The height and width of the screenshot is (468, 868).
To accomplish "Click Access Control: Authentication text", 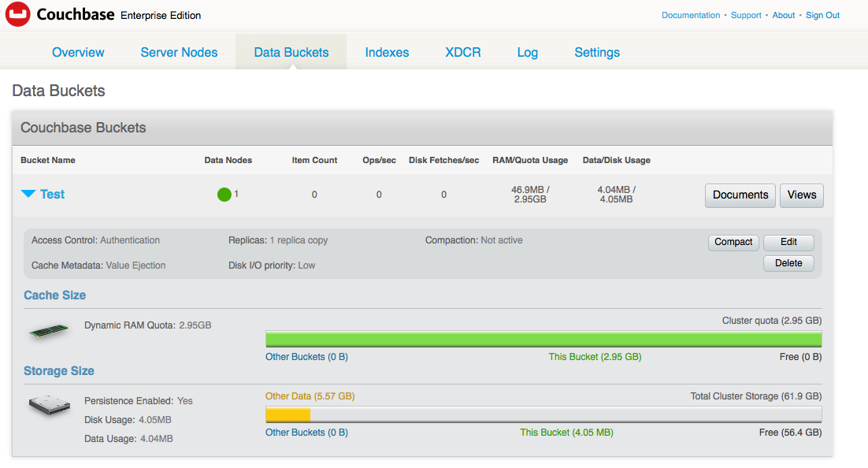I will coord(96,240).
